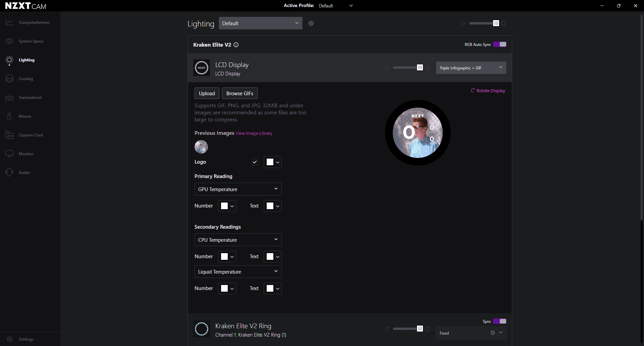This screenshot has width=644, height=346.
Task: Go to Audio section label
Action: [24, 173]
